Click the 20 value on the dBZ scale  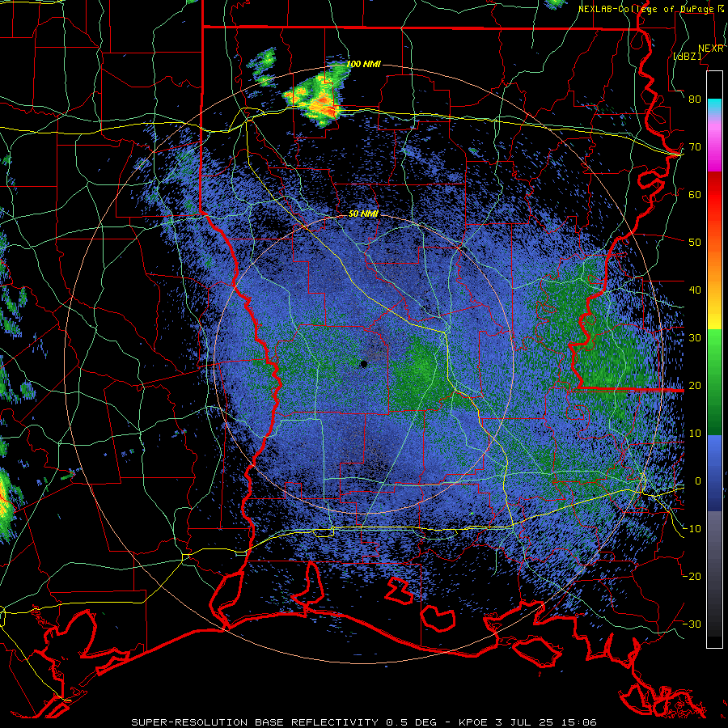(695, 385)
